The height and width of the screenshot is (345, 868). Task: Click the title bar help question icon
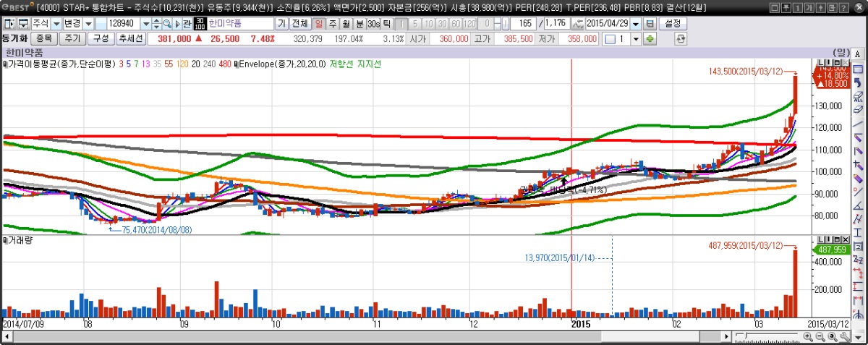(x=844, y=7)
